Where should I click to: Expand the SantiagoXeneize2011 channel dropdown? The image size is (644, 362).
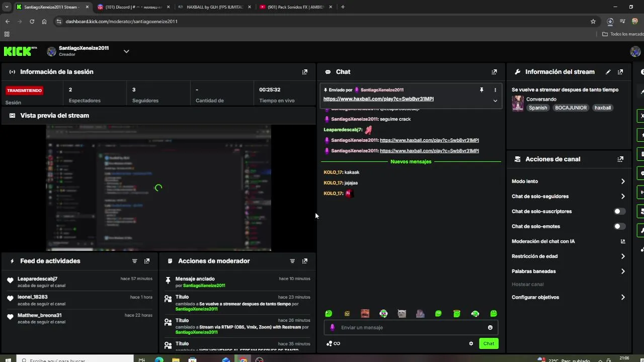tap(126, 51)
